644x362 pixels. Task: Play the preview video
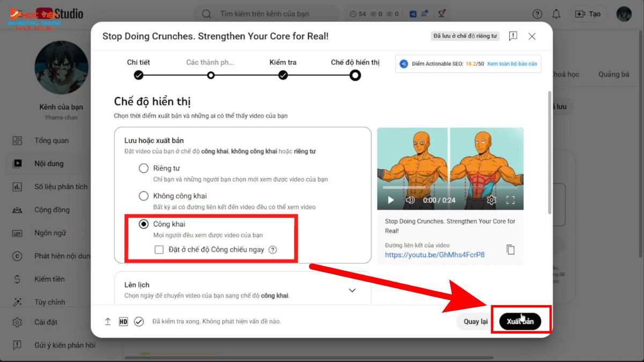(390, 200)
